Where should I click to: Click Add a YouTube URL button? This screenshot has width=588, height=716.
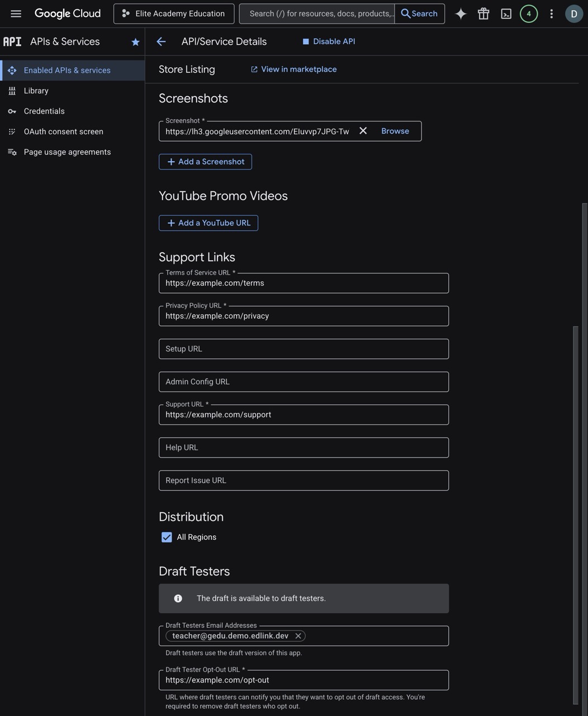click(208, 223)
